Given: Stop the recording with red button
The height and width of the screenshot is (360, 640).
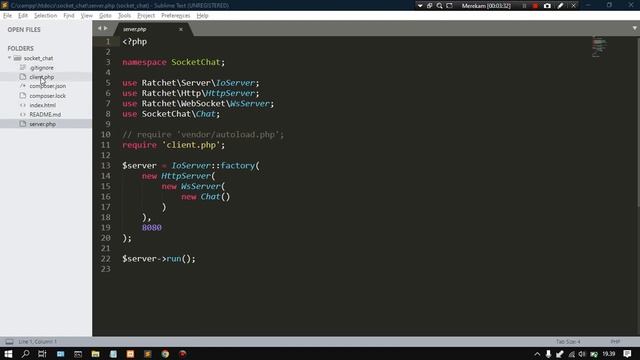Looking at the screenshot, I should 535,6.
